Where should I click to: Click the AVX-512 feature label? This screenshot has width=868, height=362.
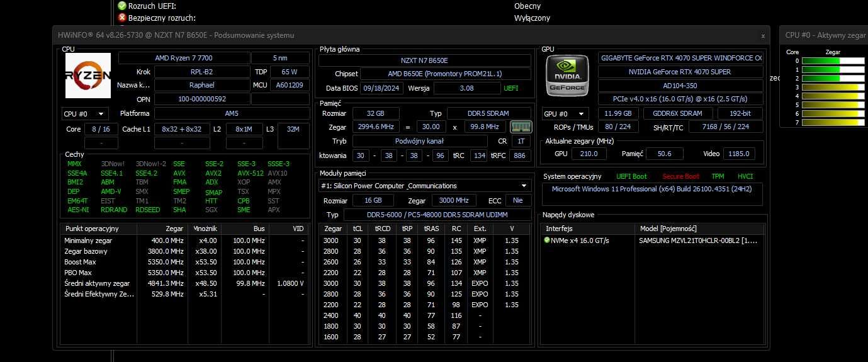(251, 173)
